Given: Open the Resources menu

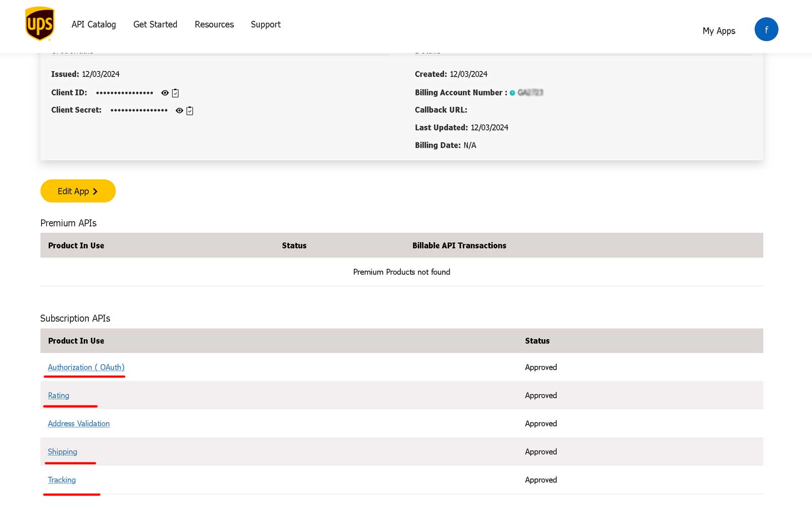Looking at the screenshot, I should coord(214,24).
